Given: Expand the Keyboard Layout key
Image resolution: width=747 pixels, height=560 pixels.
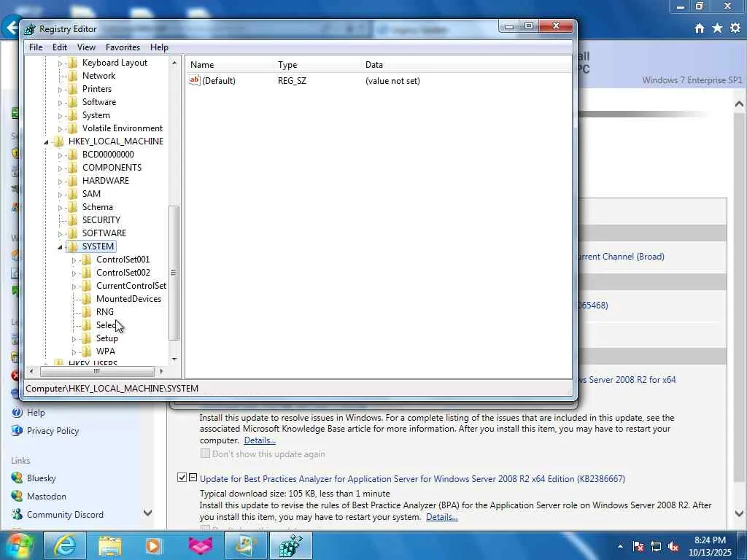Looking at the screenshot, I should [60, 63].
